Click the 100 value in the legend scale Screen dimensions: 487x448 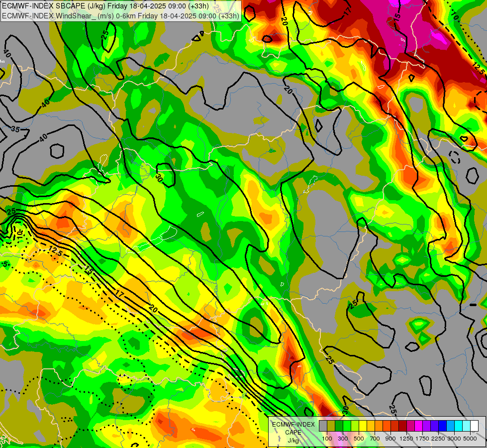click(327, 439)
